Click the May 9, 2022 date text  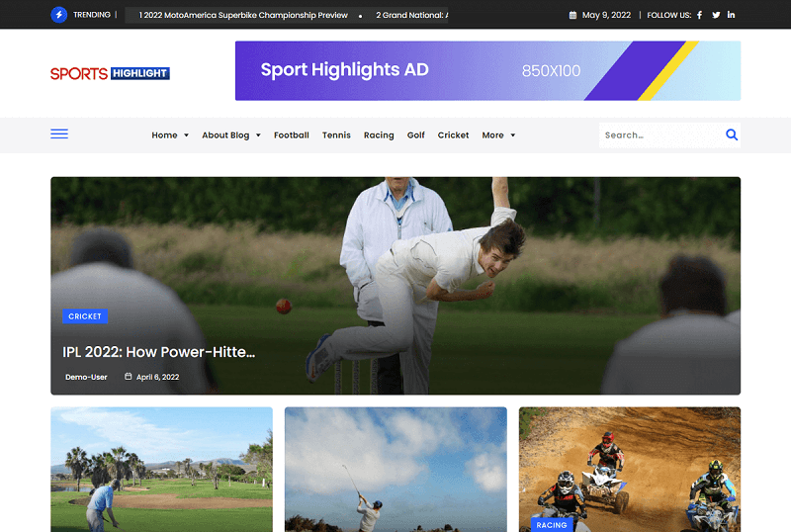tap(606, 15)
